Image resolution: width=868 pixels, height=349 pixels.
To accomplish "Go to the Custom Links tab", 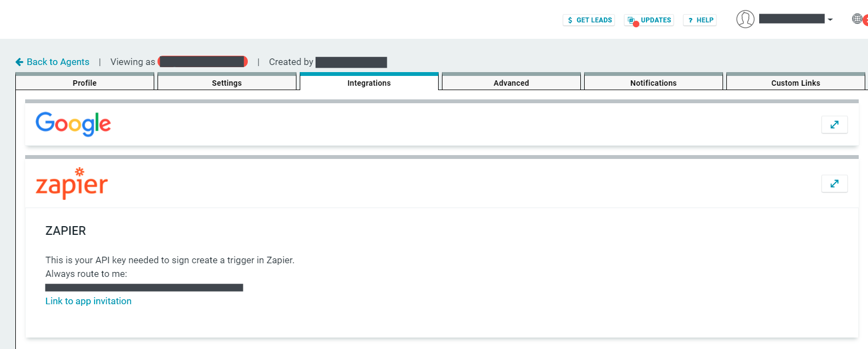I will tap(796, 82).
